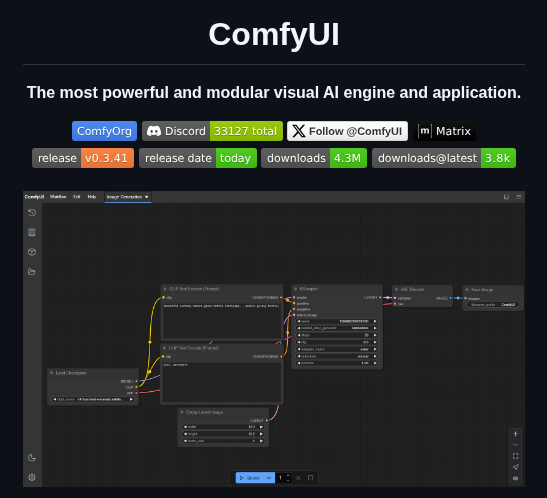Click the fit view icon in canvas controls
Screen dimensions: 547x498
(x=515, y=456)
